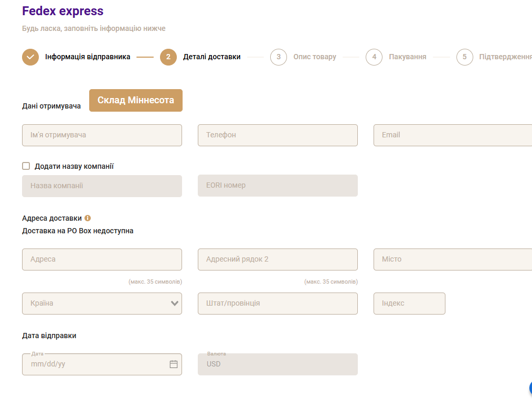532x400 pixels.
Task: Focus the Адреса field
Action: (x=102, y=260)
